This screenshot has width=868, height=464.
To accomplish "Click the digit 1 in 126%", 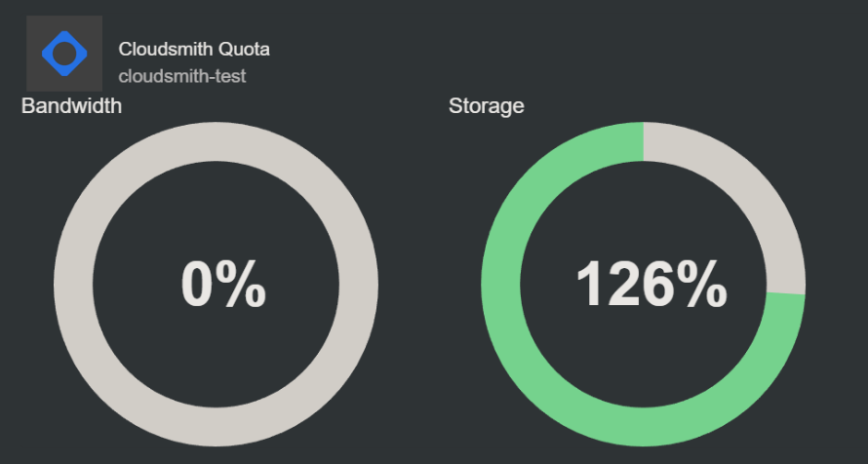I will (x=590, y=285).
